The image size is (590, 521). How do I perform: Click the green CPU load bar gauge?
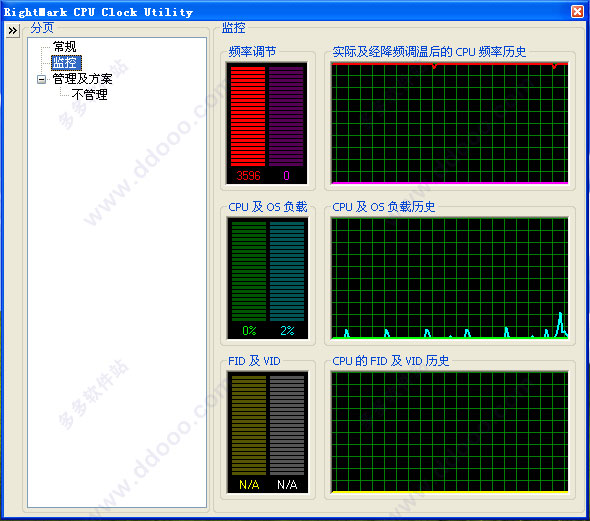[x=249, y=271]
